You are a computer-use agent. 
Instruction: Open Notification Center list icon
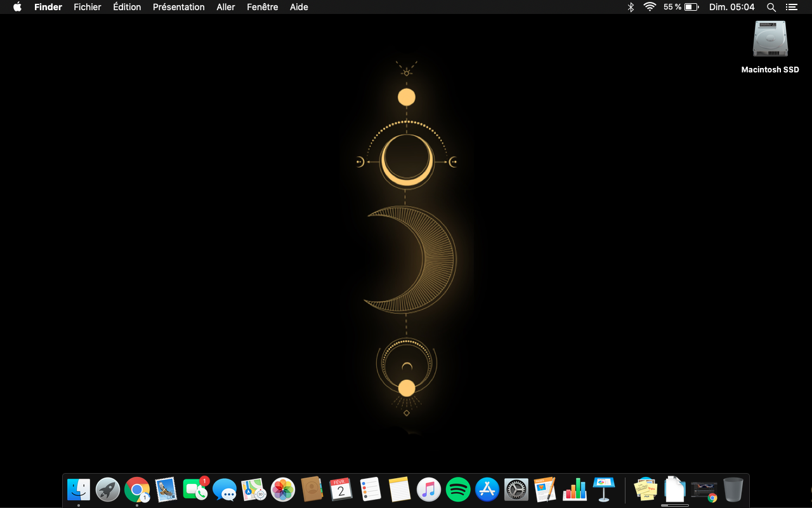click(791, 7)
